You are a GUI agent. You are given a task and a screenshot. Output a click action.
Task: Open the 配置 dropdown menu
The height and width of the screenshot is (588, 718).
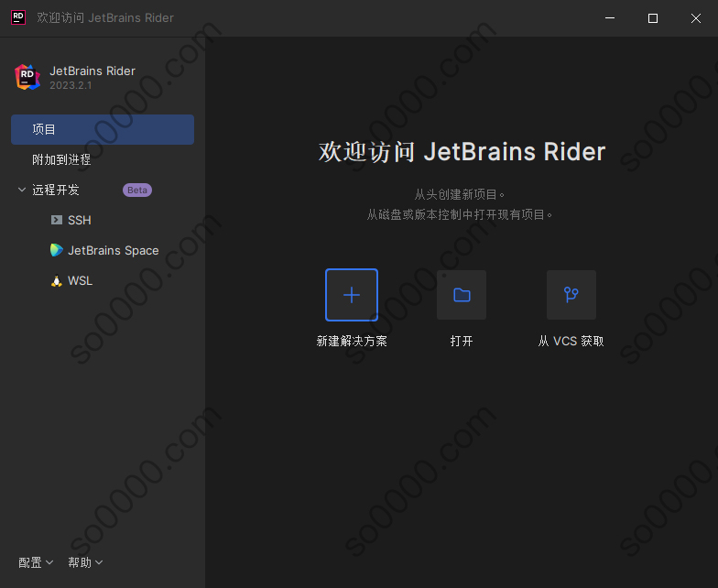pos(36,562)
